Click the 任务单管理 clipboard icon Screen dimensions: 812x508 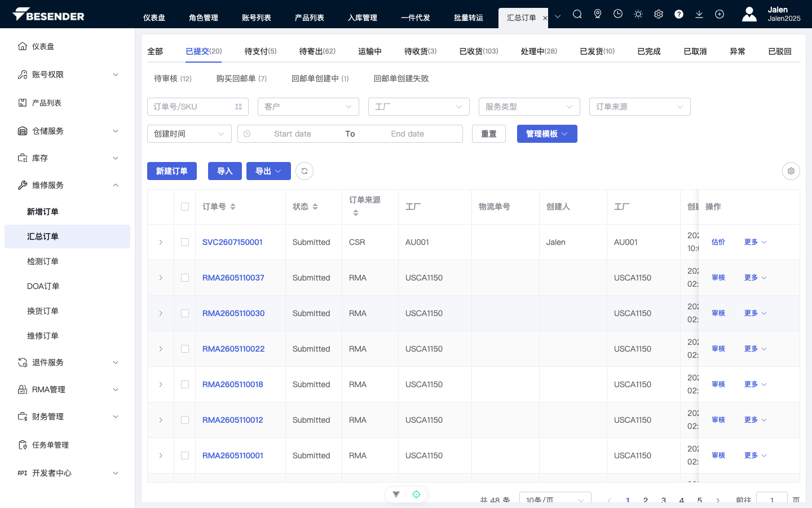[x=23, y=445]
